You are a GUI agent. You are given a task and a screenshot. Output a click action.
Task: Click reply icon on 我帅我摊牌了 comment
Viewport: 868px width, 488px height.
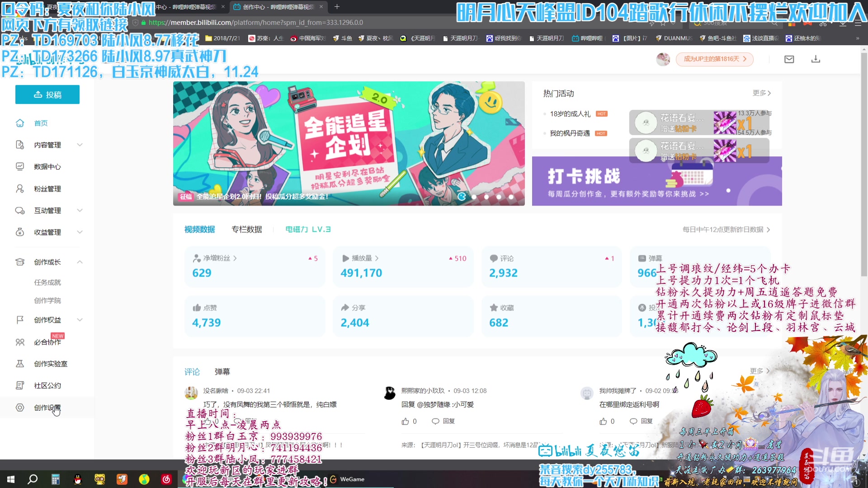(633, 421)
